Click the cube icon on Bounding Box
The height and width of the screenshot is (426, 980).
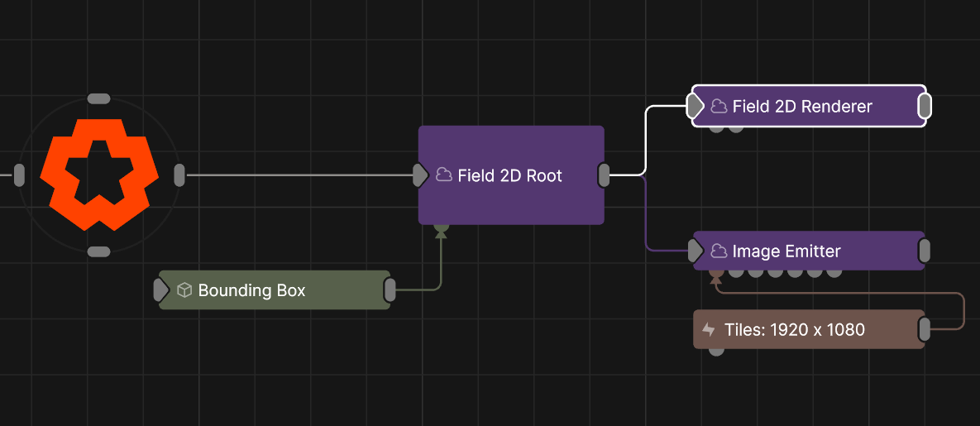click(x=184, y=290)
